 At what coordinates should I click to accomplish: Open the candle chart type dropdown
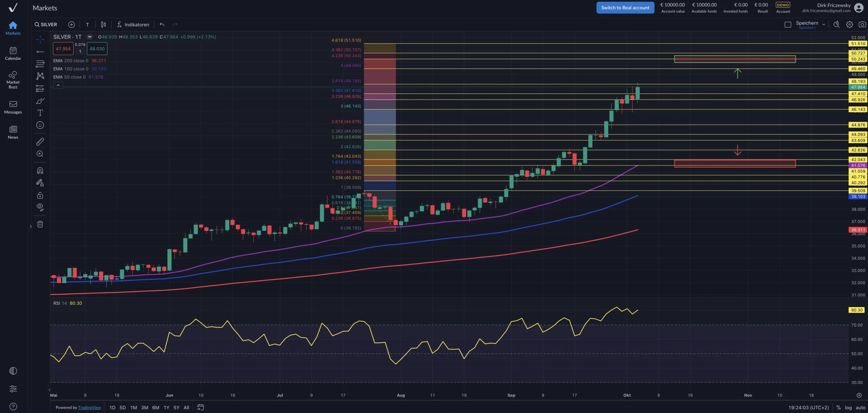click(103, 24)
